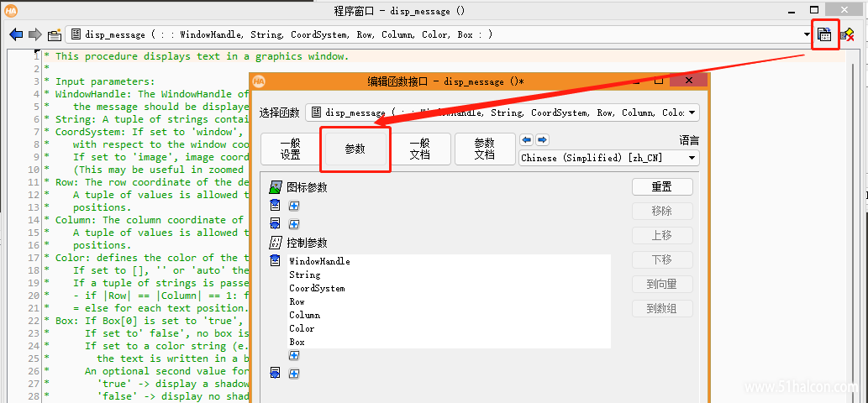
Task: Switch to the 一般设置 tab
Action: [290, 149]
